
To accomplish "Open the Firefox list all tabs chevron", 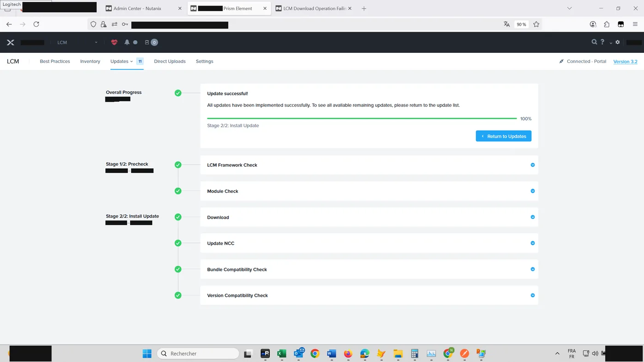I will point(569,8).
